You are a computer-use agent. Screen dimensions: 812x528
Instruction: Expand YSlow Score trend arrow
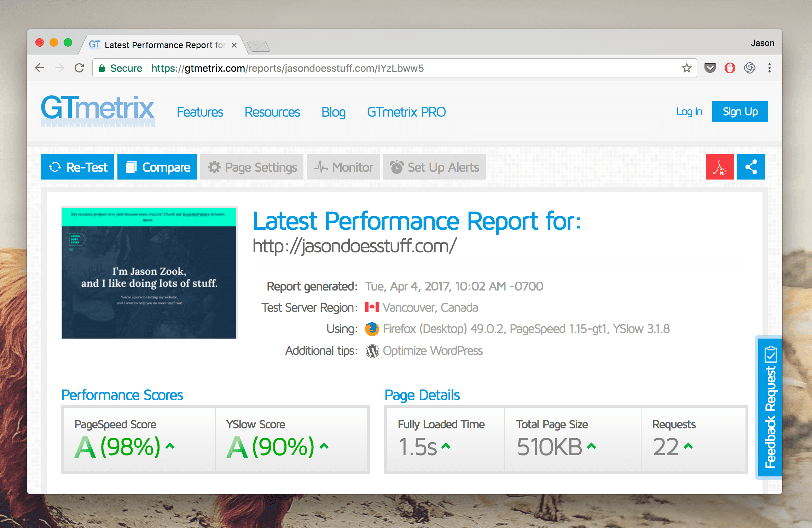pyautogui.click(x=324, y=446)
